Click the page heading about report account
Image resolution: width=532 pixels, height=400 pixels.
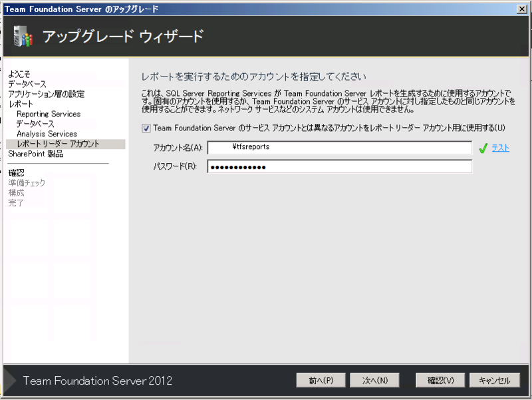click(x=253, y=77)
